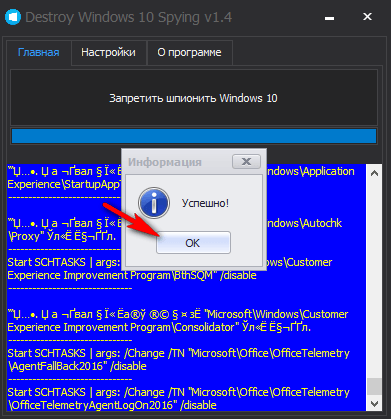Click the Успешно! message text
Image resolution: width=391 pixels, height=419 pixels.
(x=205, y=203)
